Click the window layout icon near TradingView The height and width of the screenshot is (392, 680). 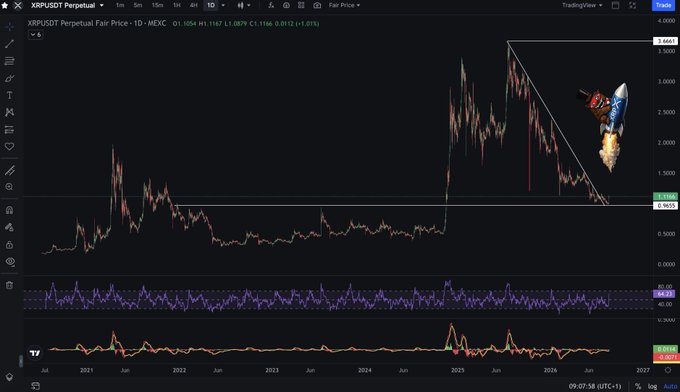615,5
